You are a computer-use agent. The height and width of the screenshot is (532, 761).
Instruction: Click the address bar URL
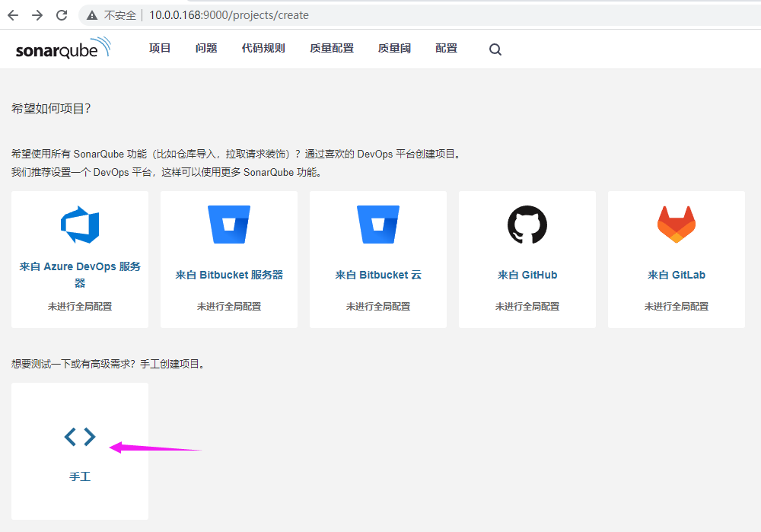coord(228,15)
